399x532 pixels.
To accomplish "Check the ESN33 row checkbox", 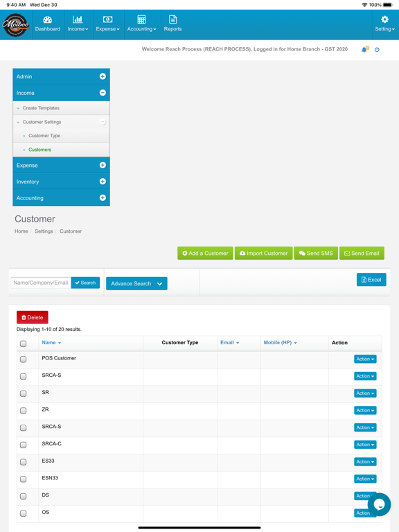I will tap(23, 479).
